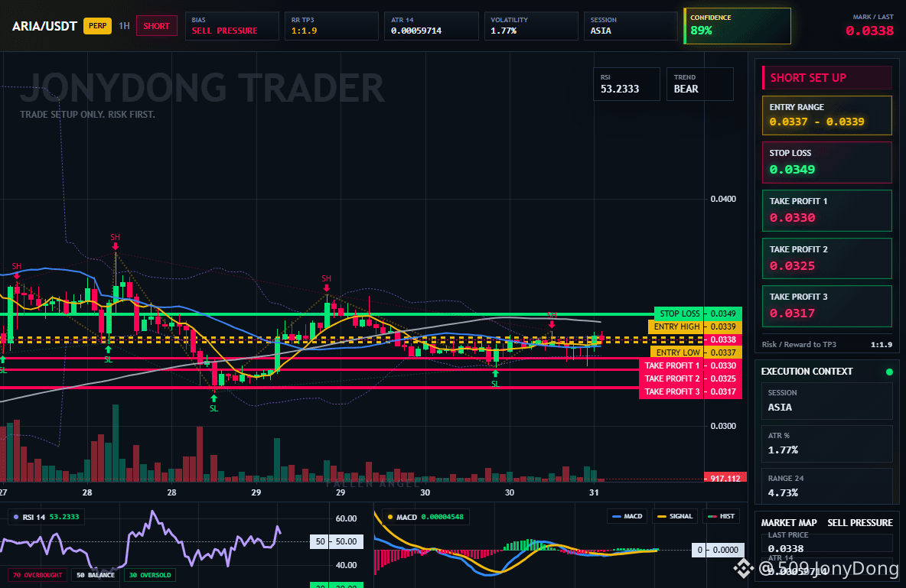Viewport: 906px width, 588px height.
Task: Click the ARIA/USDT pair title
Action: pos(44,26)
